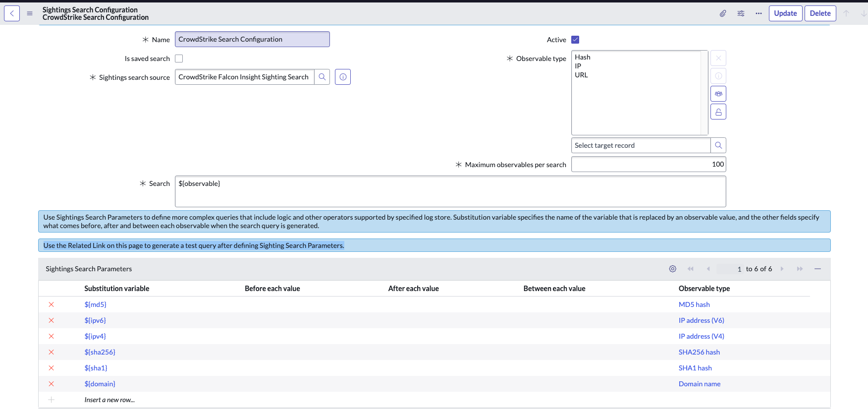The height and width of the screenshot is (419, 868).
Task: Select URL in the Observable type list
Action: pyautogui.click(x=581, y=75)
